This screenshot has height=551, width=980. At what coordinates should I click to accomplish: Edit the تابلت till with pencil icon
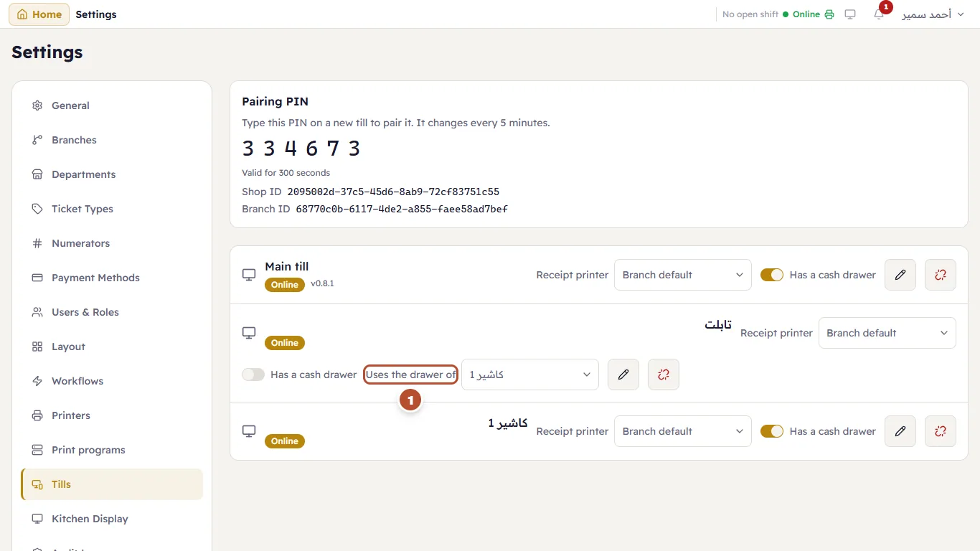623,375
